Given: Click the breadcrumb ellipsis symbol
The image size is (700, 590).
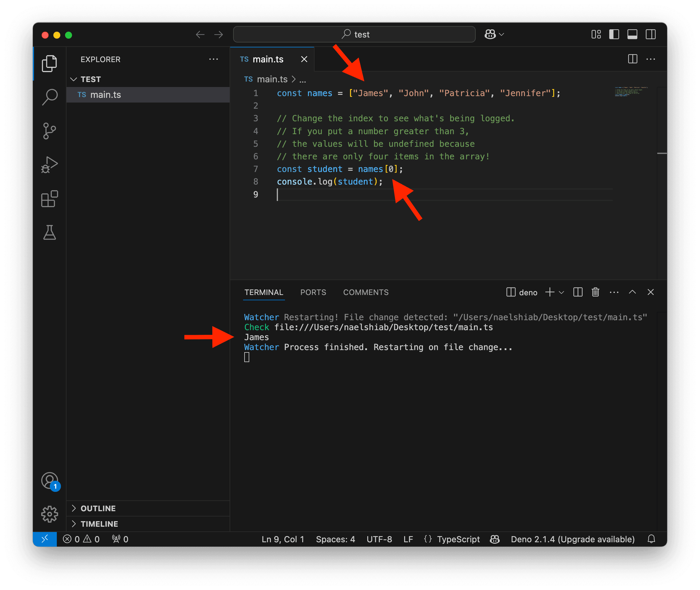Looking at the screenshot, I should (303, 80).
